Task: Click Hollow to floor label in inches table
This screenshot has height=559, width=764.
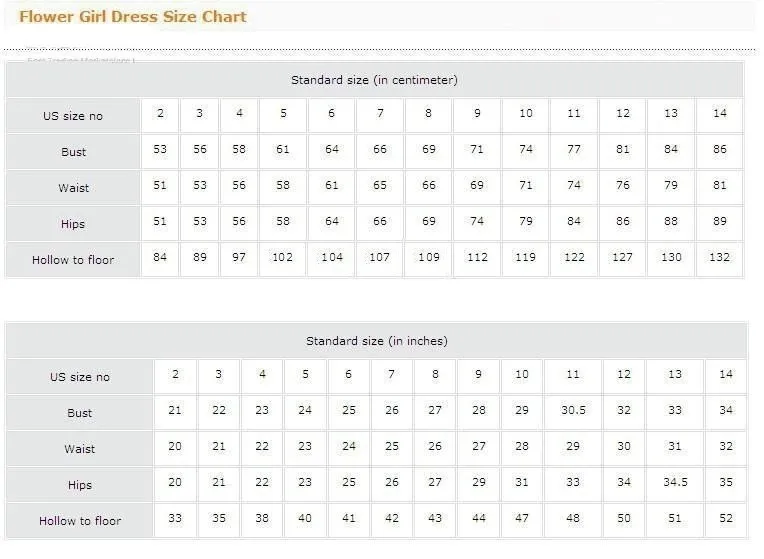Action: point(80,520)
